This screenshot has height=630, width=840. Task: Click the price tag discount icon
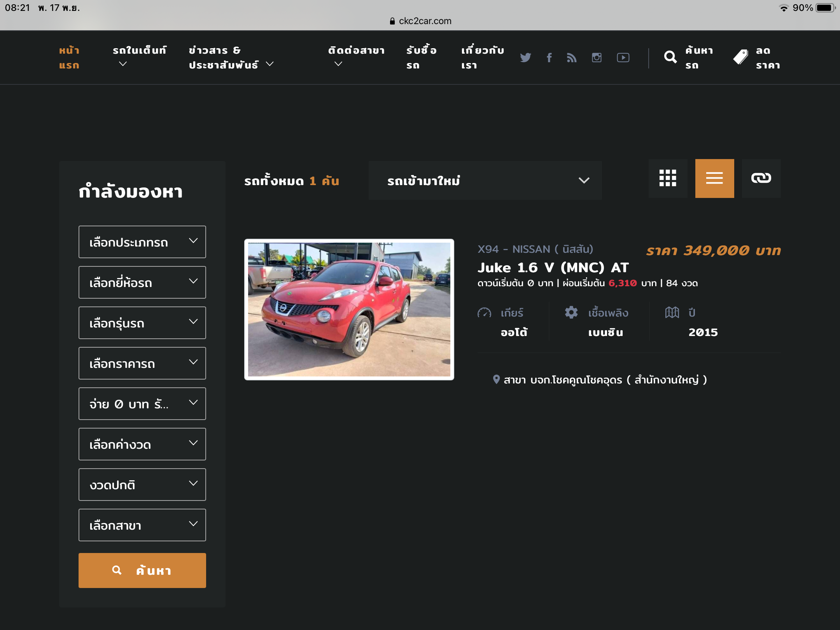click(x=740, y=58)
